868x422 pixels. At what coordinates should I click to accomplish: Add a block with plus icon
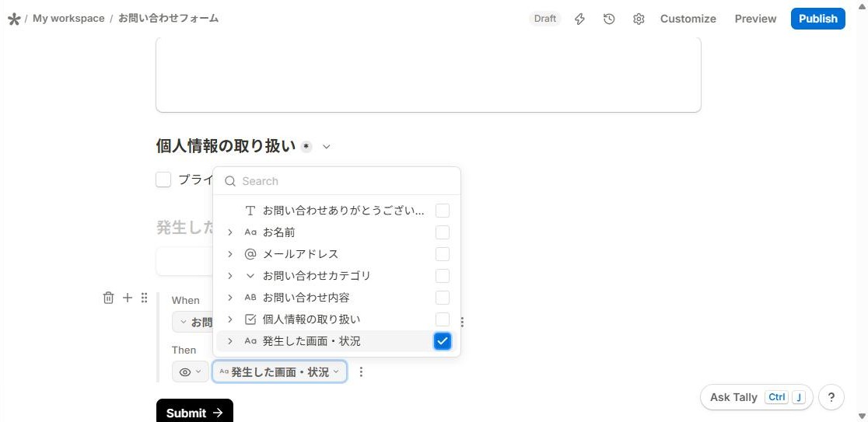128,298
